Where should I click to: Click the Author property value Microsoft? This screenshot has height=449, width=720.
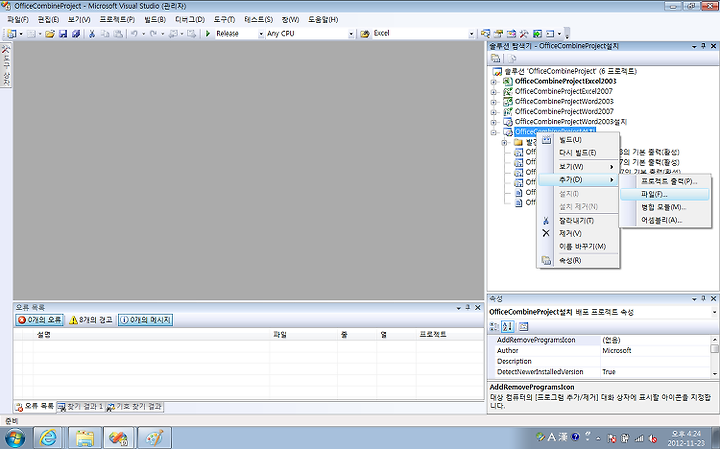pos(617,351)
